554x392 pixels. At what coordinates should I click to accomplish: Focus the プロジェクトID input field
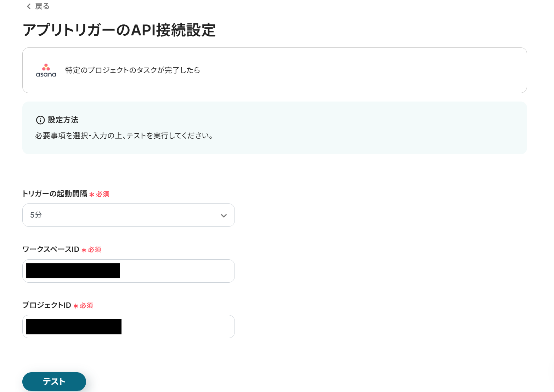pos(177,327)
